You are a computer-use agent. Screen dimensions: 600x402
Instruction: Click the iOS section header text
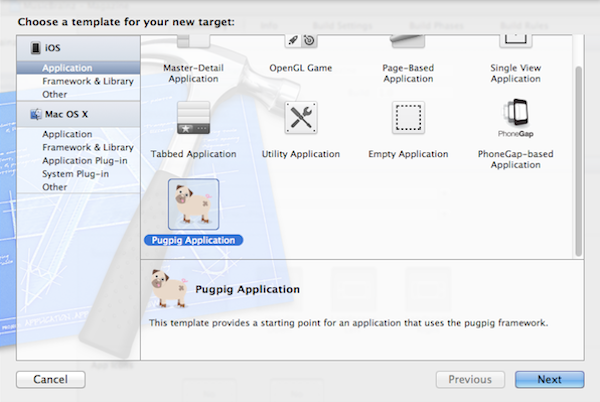(x=52, y=48)
